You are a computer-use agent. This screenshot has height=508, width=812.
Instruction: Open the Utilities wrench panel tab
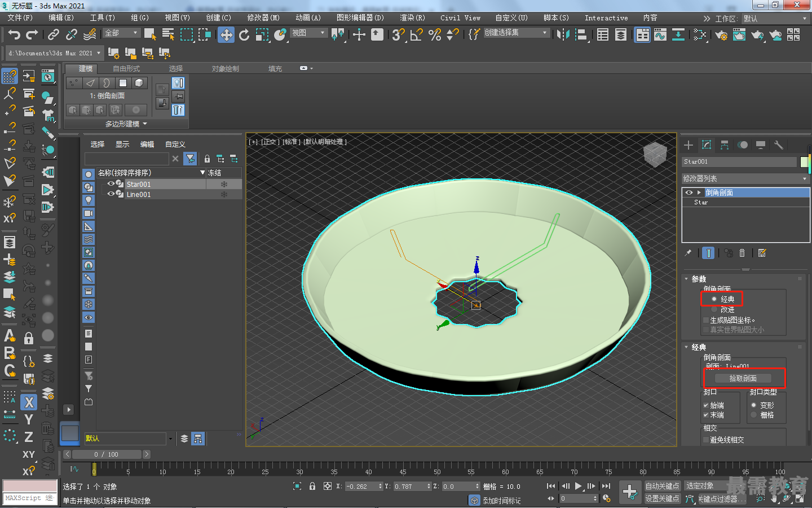pos(779,145)
